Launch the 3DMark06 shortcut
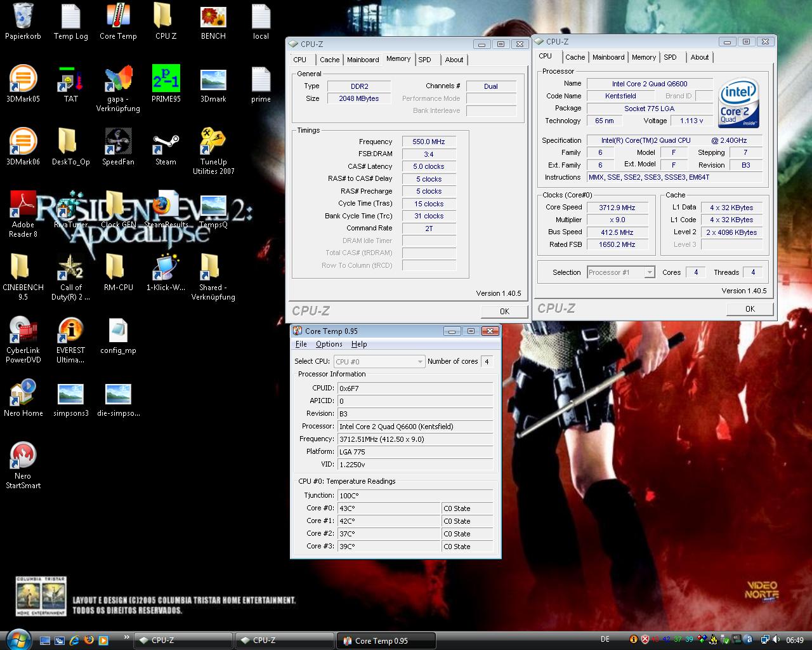812x650 pixels. 23,147
